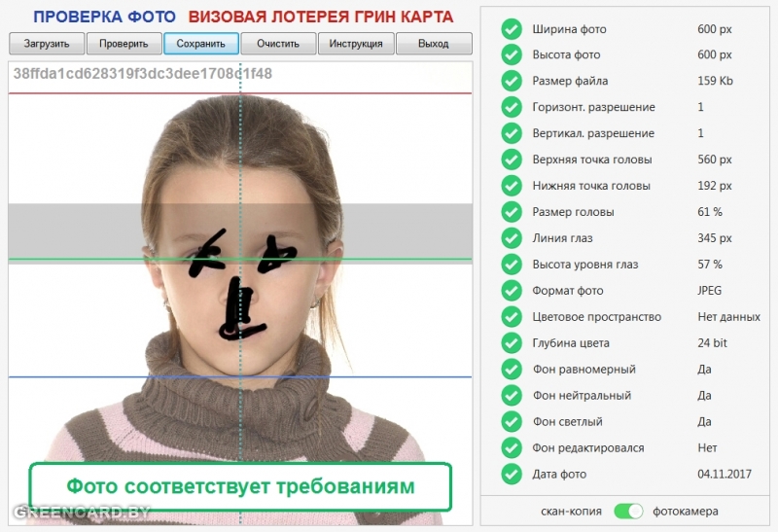Click checkmark beside Горизонт. разрешение
778x532 pixels.
[512, 107]
